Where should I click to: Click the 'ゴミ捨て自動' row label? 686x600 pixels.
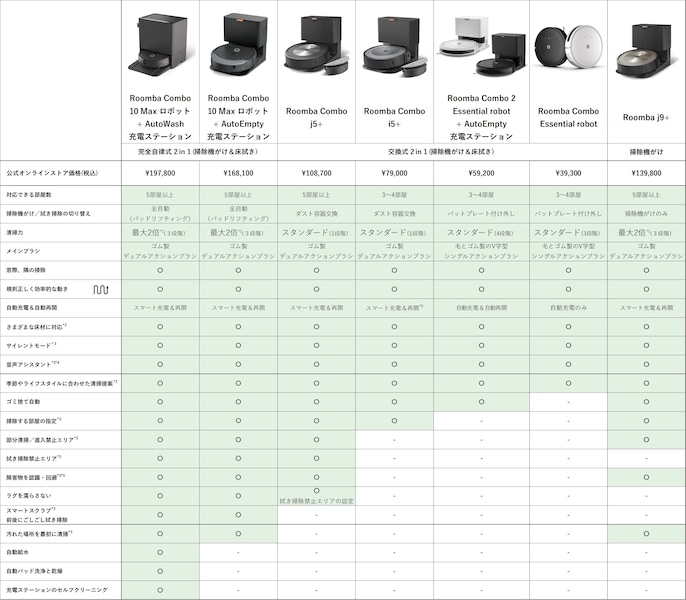[23, 402]
